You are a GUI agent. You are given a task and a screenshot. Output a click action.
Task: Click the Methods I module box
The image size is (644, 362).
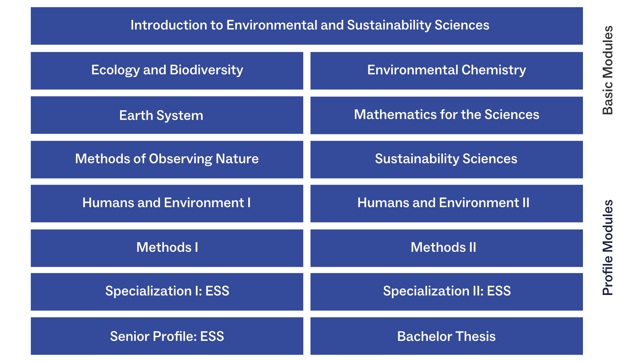[167, 248]
